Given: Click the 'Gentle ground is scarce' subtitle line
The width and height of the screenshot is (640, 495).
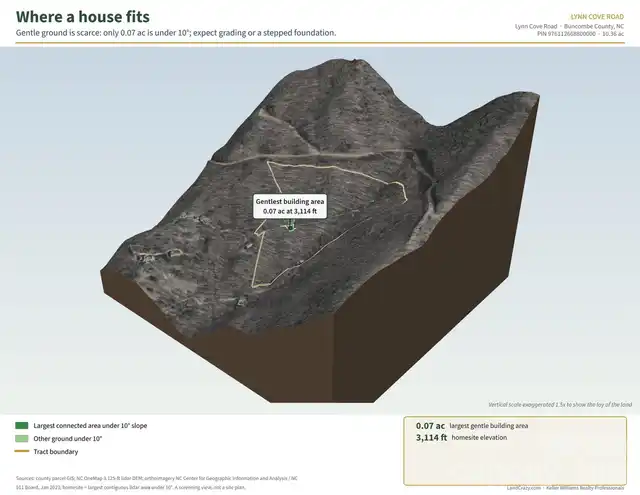Looking at the screenshot, I should pyautogui.click(x=176, y=33).
